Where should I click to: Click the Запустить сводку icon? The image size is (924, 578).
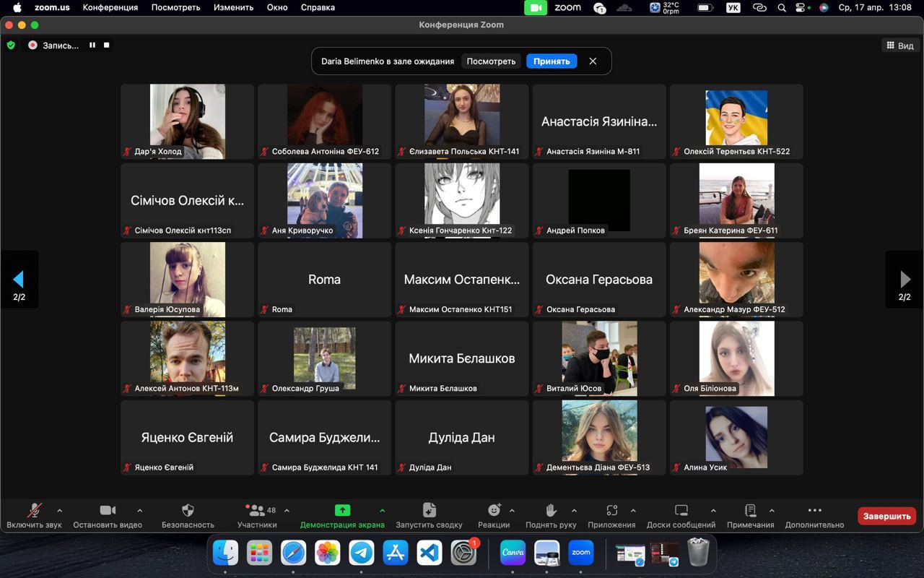(x=429, y=510)
